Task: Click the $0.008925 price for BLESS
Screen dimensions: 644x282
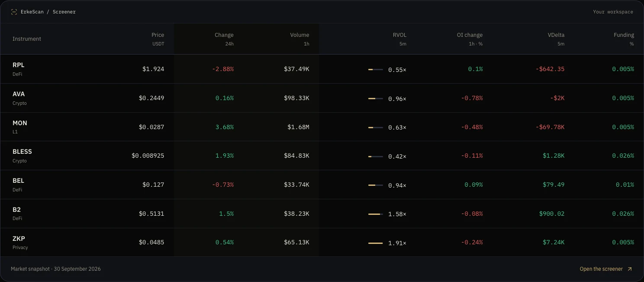Action: coord(148,156)
